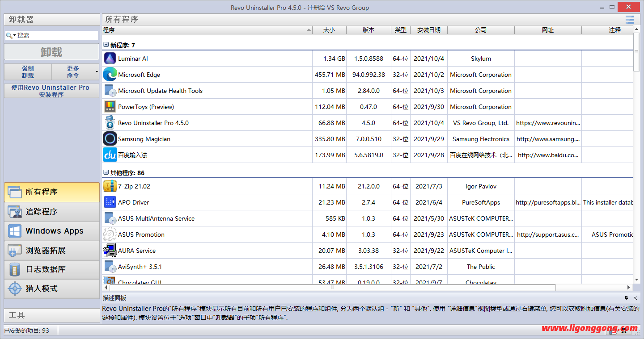
Task: Click the http://www.samsung... URL cell
Action: point(548,139)
